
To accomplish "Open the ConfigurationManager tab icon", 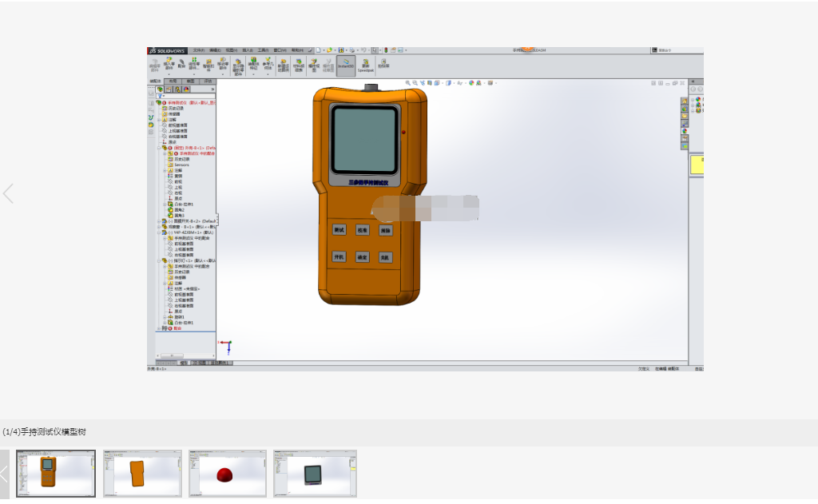I will pos(178,89).
